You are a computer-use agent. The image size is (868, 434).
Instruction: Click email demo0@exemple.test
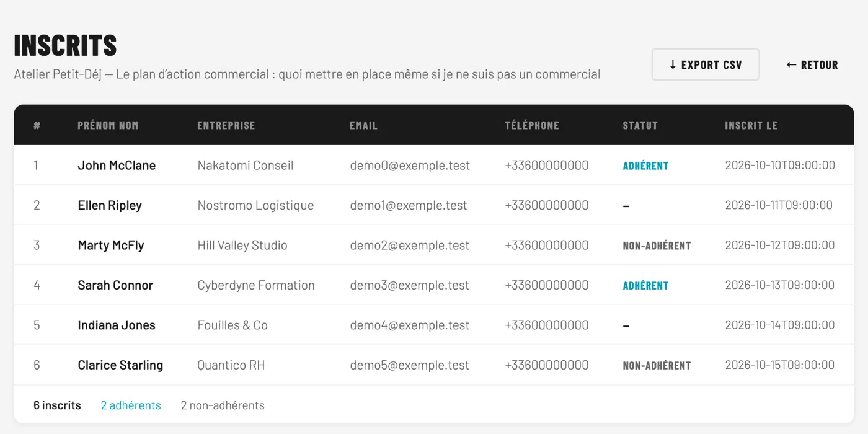pos(410,166)
